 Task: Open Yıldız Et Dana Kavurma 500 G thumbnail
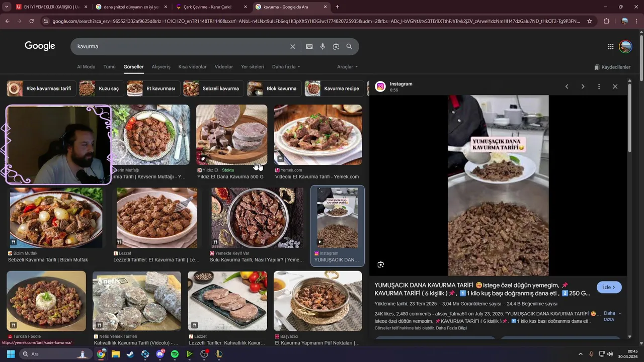pyautogui.click(x=231, y=135)
